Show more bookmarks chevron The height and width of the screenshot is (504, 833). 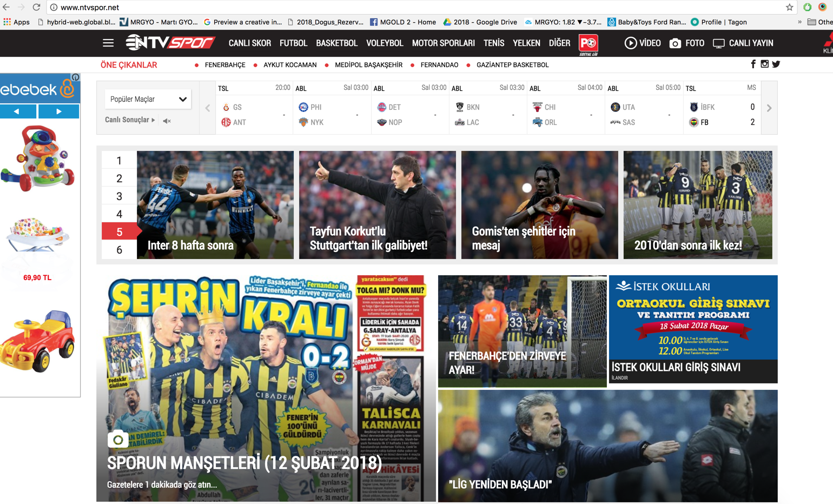click(x=799, y=22)
